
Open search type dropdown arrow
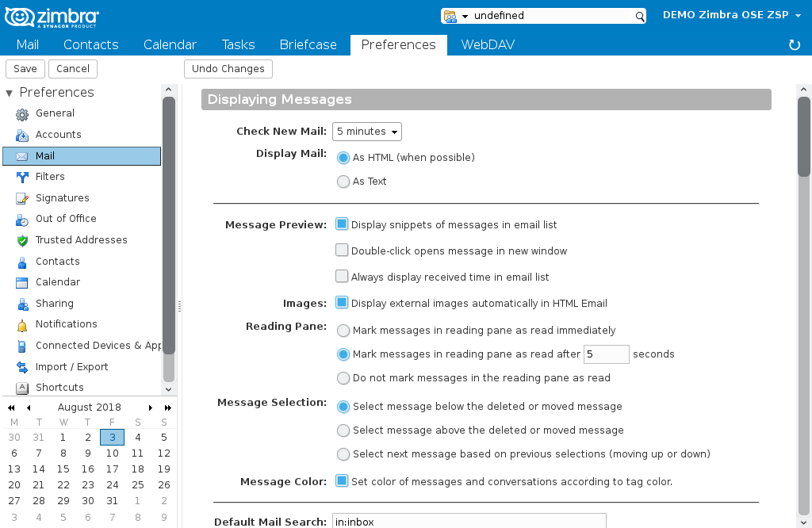pyautogui.click(x=465, y=17)
